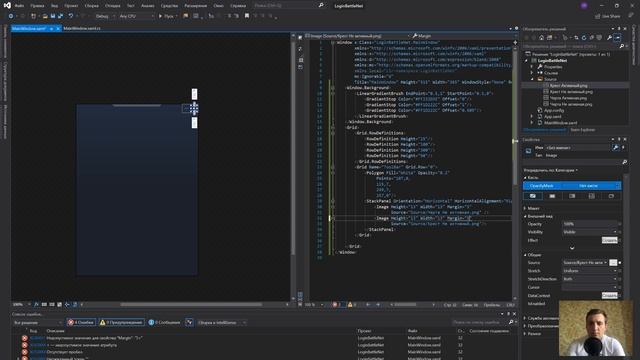Click the Name field in Properties panel

pos(578,147)
